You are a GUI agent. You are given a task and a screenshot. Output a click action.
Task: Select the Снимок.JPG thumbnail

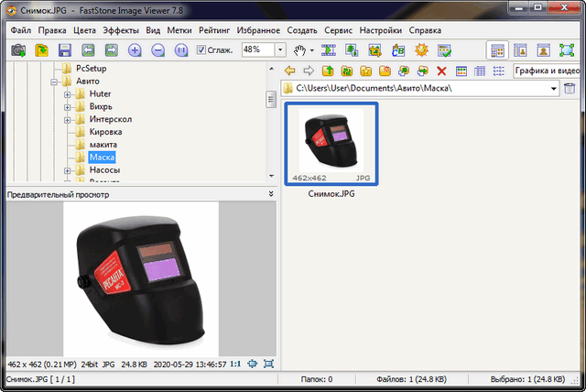(331, 144)
